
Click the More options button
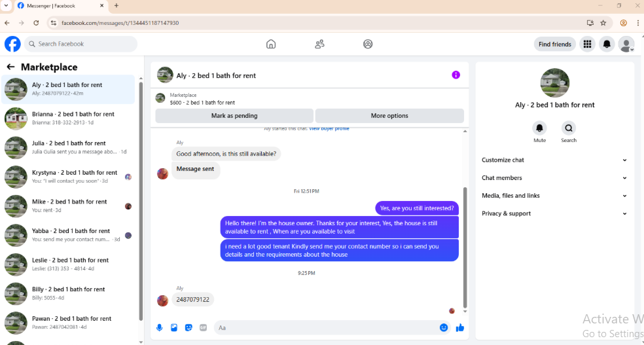pos(389,116)
